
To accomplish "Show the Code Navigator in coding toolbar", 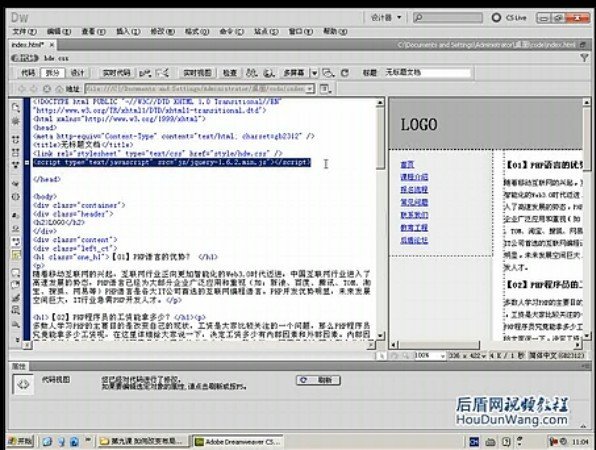I will tap(16, 121).
